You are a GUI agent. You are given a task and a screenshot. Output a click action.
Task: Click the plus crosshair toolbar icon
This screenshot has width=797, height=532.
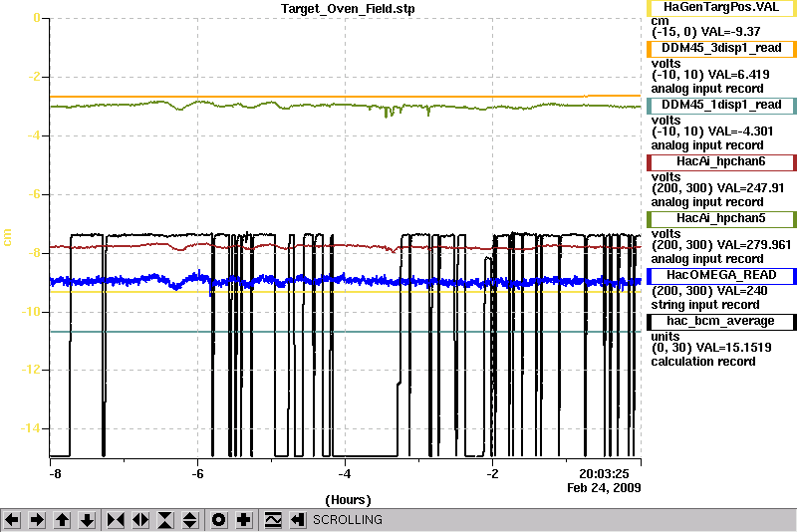[x=244, y=520]
